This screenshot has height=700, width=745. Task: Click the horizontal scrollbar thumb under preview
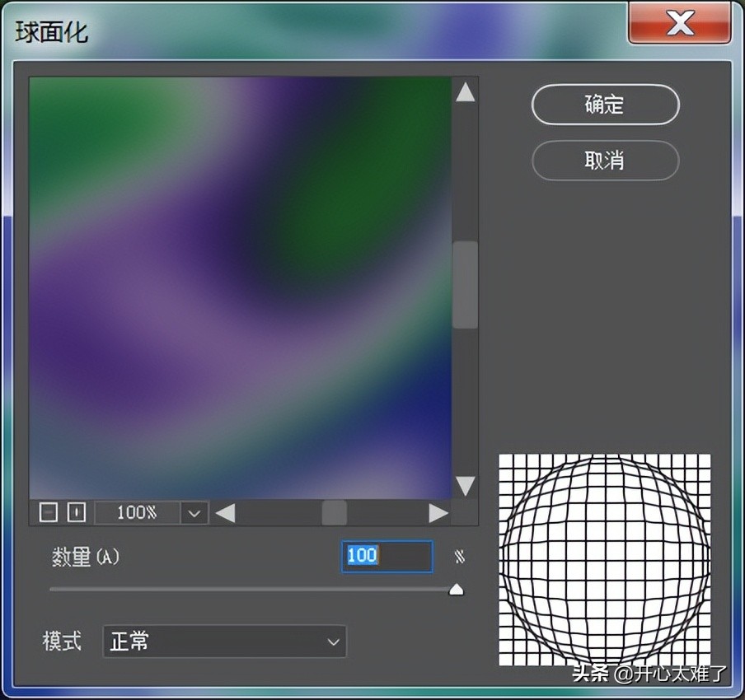(335, 513)
